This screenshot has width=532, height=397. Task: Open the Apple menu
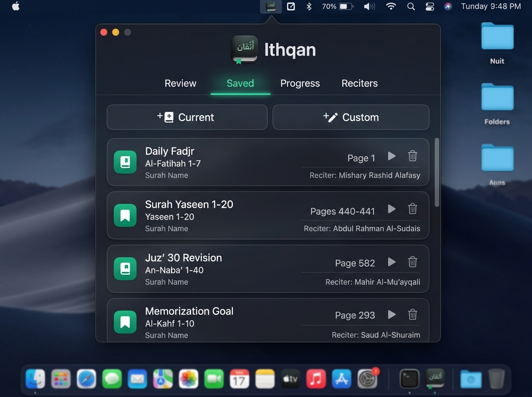click(x=16, y=6)
